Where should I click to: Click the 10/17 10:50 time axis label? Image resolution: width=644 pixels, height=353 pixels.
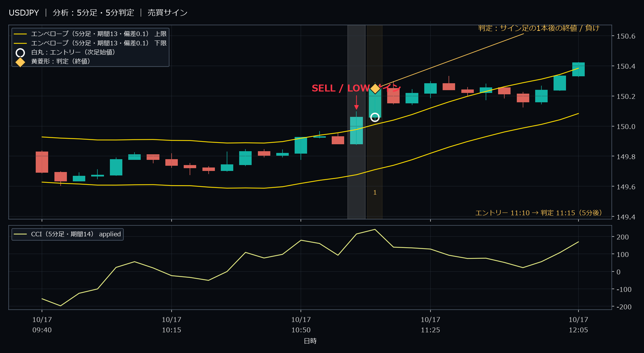[301, 325]
